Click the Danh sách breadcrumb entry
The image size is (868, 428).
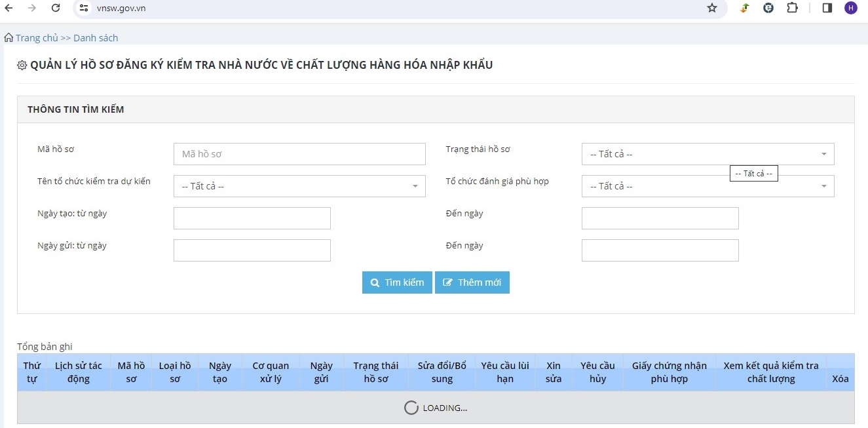coord(96,37)
